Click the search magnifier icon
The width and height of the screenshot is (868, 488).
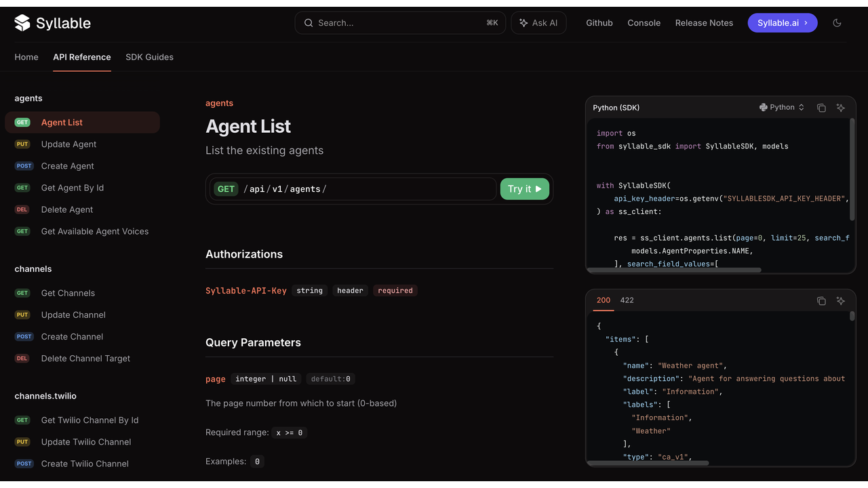pyautogui.click(x=309, y=23)
